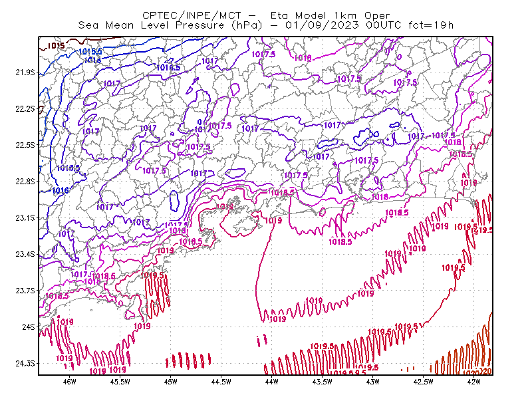Image resolution: width=532 pixels, height=411 pixels.
Task: Click the 24.3S latitude axis label
Action: (25, 364)
